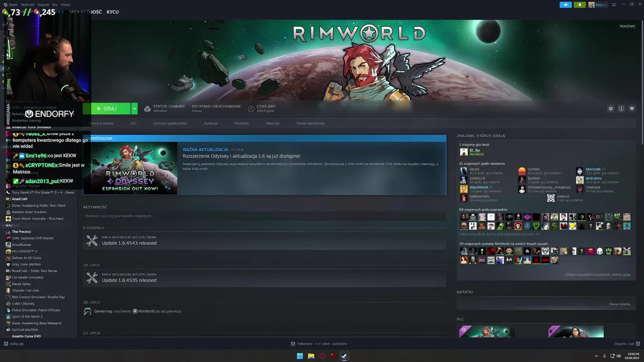Screen dimensions: 644x362
Task: Open Monczek's avatar in friends list
Action: 580,171
